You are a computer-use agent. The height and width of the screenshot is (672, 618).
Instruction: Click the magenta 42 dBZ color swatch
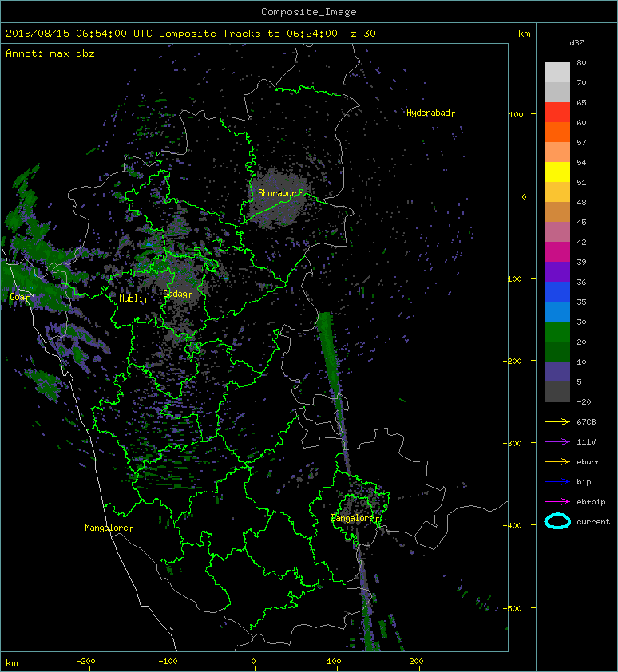(x=557, y=252)
